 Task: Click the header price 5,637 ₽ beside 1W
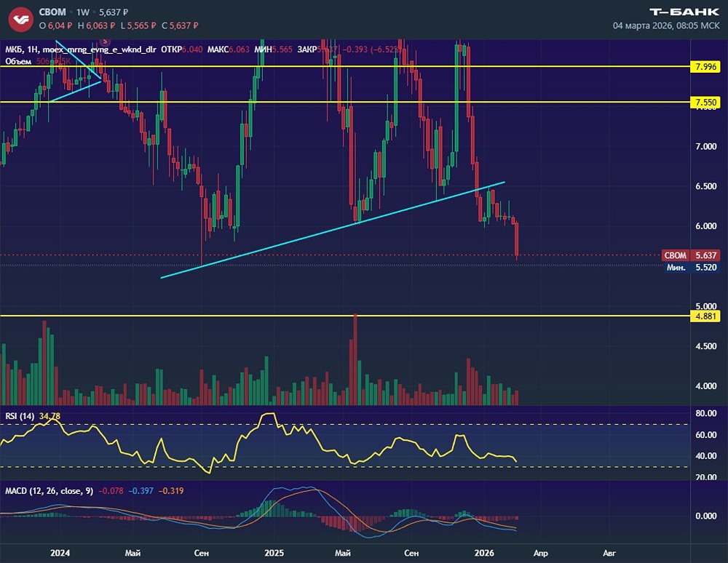(114, 12)
